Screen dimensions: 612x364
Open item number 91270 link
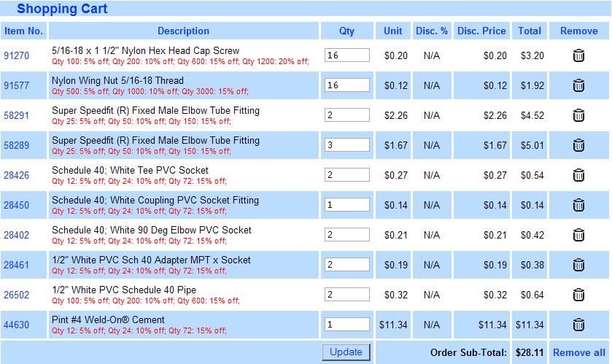click(x=16, y=55)
